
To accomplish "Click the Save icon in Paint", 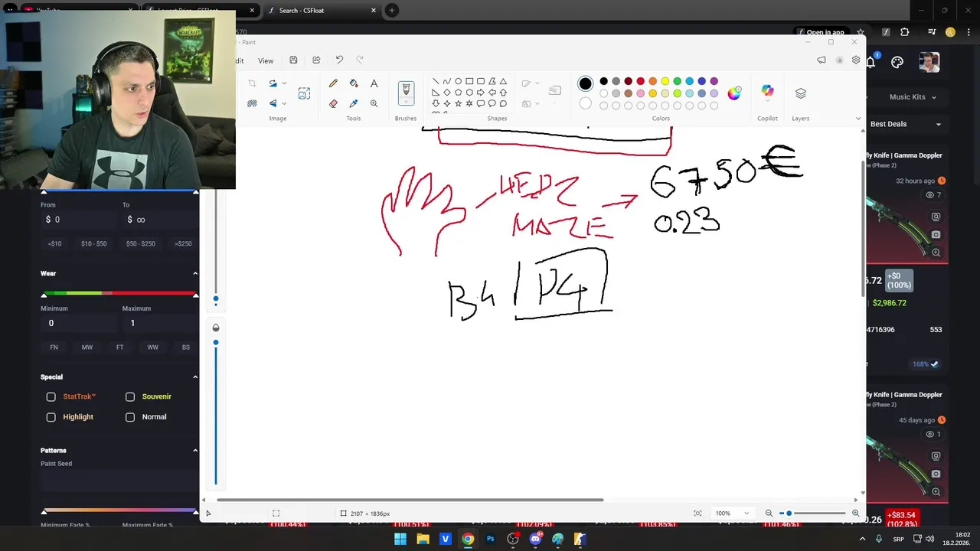I will (293, 60).
